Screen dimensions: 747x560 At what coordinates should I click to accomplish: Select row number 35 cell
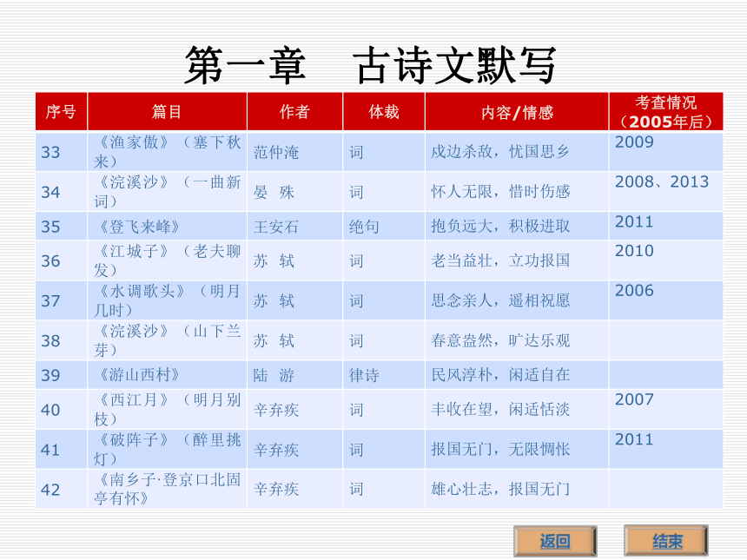tap(62, 227)
